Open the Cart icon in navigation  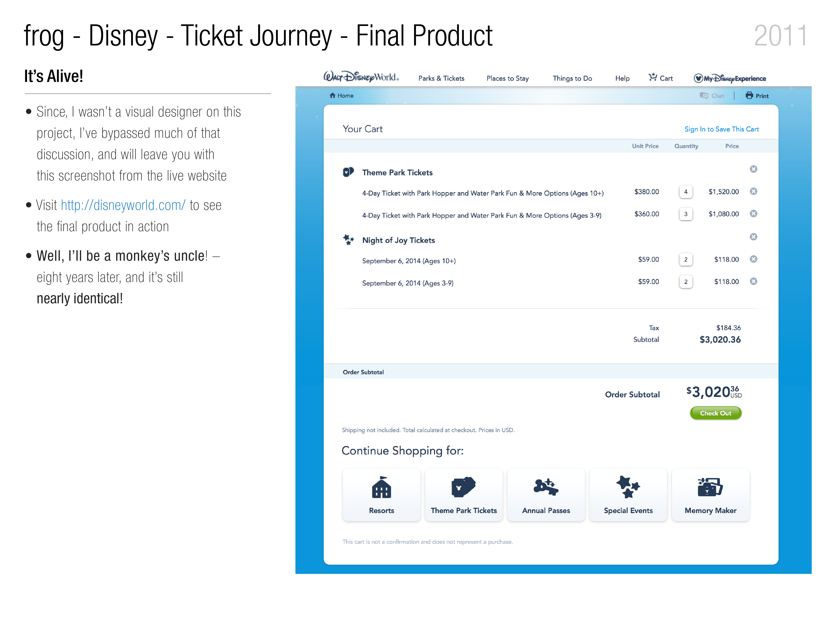(652, 77)
